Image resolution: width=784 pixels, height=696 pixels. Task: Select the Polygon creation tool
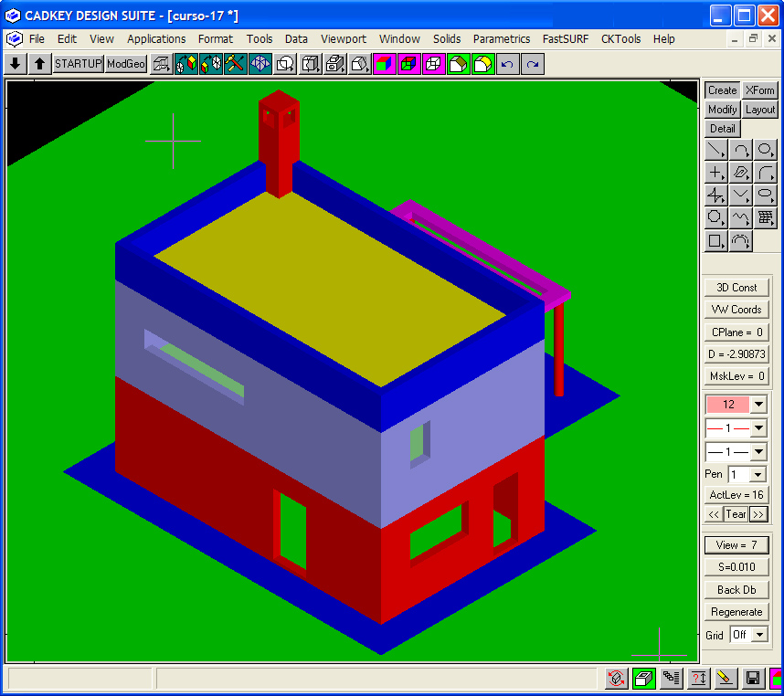(716, 217)
